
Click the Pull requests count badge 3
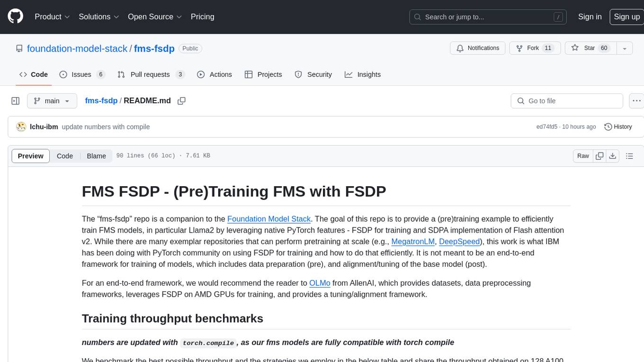pyautogui.click(x=180, y=74)
